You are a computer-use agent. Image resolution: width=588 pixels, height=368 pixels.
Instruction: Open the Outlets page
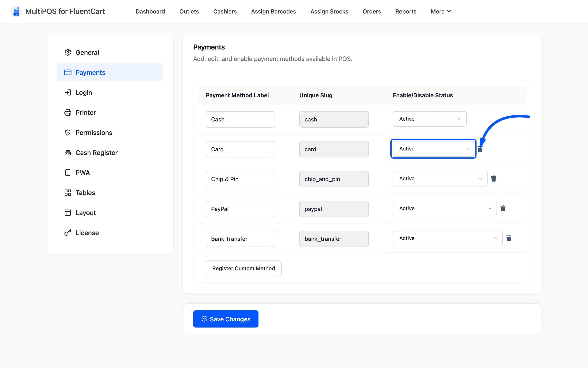click(189, 11)
